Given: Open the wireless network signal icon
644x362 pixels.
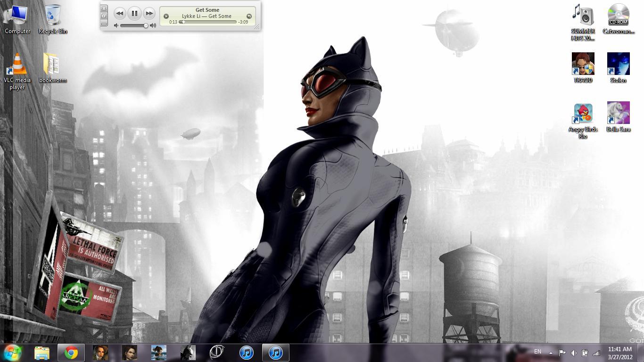Looking at the screenshot, I should click(x=596, y=353).
